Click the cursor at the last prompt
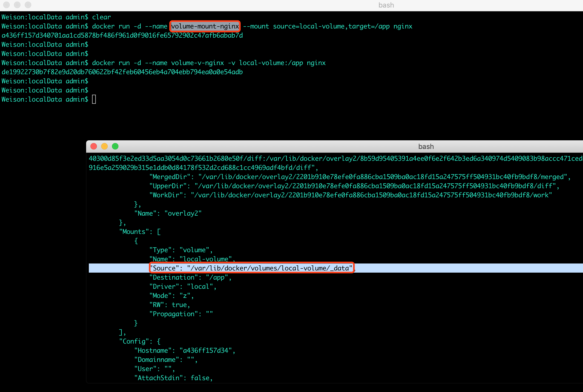Screen dimensions: 583x392 (94, 99)
